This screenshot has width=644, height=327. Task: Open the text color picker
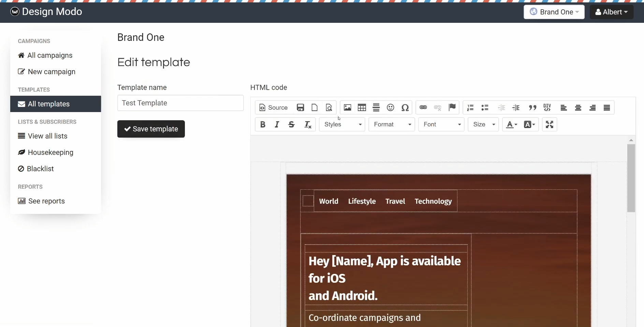512,124
